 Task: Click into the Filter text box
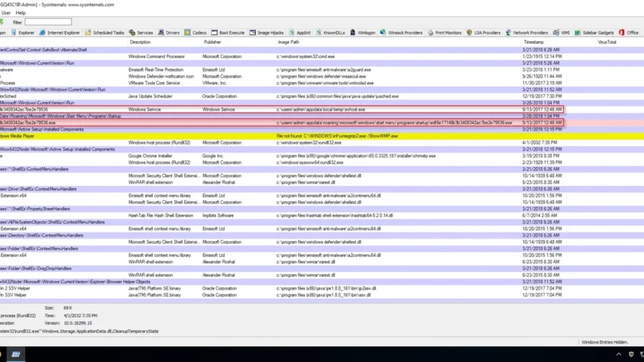[48, 22]
